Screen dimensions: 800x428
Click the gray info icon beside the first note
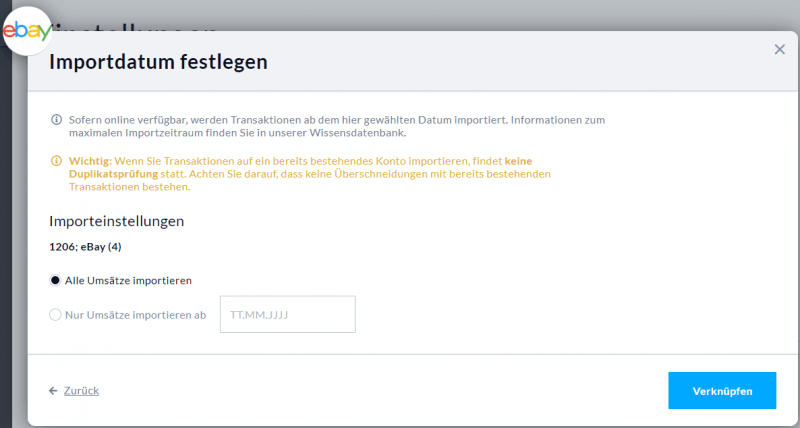(x=56, y=120)
